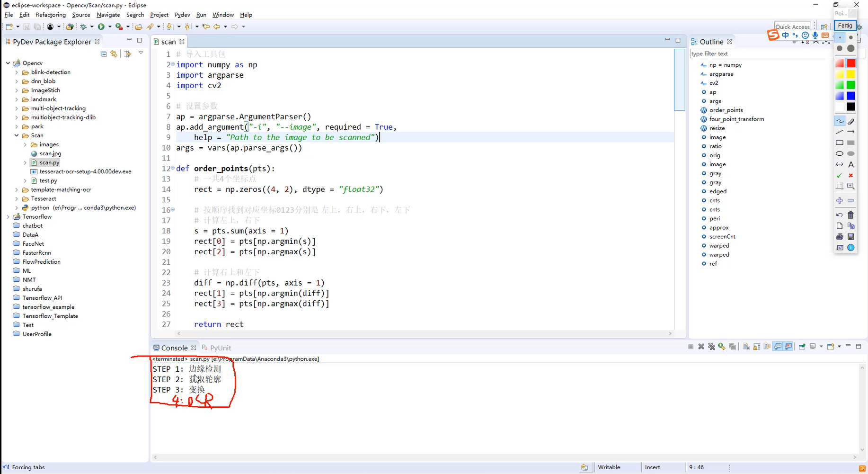Select four_point_transform in Outline
Screen dimensions: 868x474
(736, 119)
